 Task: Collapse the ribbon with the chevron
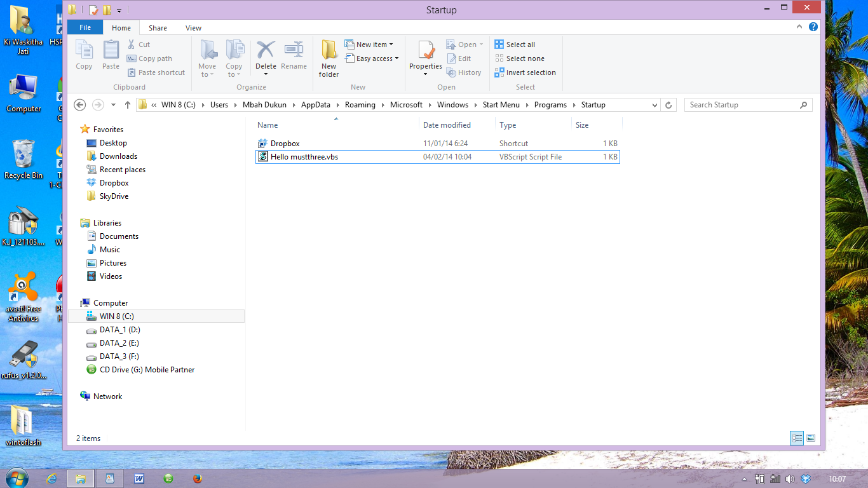(x=799, y=27)
